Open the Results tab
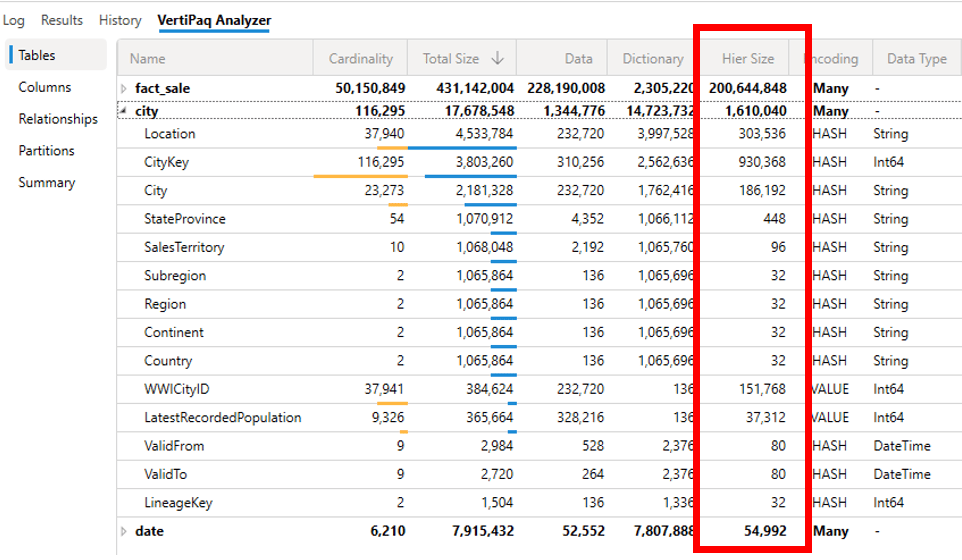The width and height of the screenshot is (962, 560). (62, 20)
